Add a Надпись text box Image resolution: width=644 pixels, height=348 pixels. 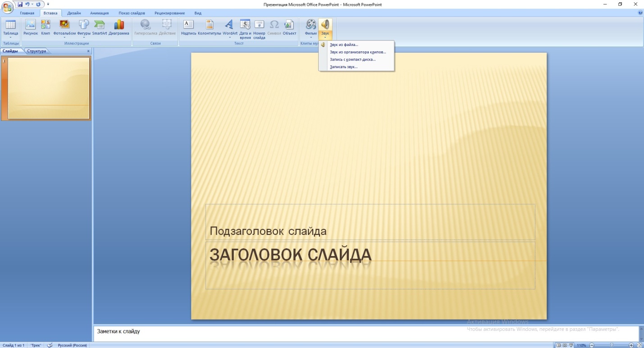[188, 27]
